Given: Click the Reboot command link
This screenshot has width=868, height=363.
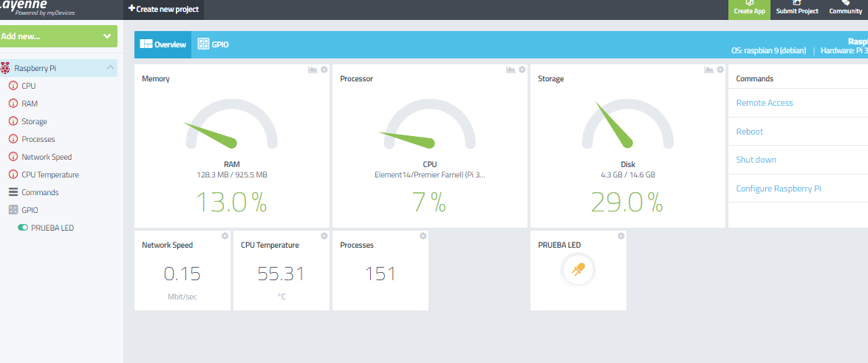Looking at the screenshot, I should coord(750,132).
